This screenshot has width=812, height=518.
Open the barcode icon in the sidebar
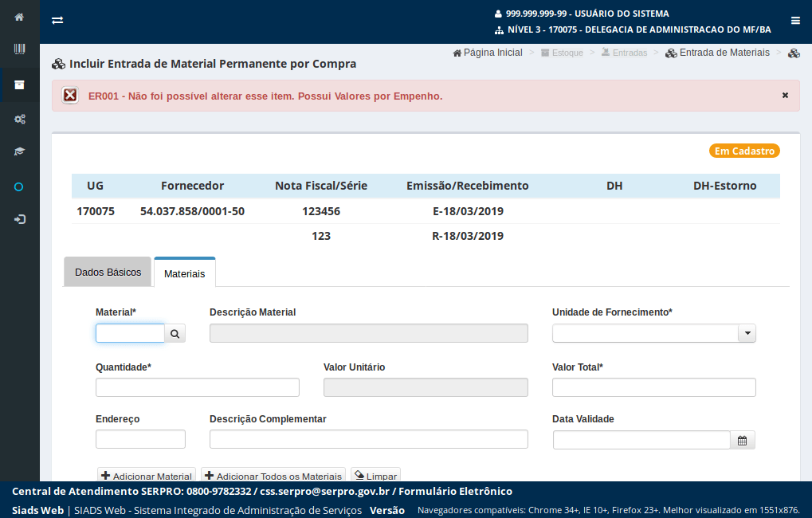[x=19, y=49]
